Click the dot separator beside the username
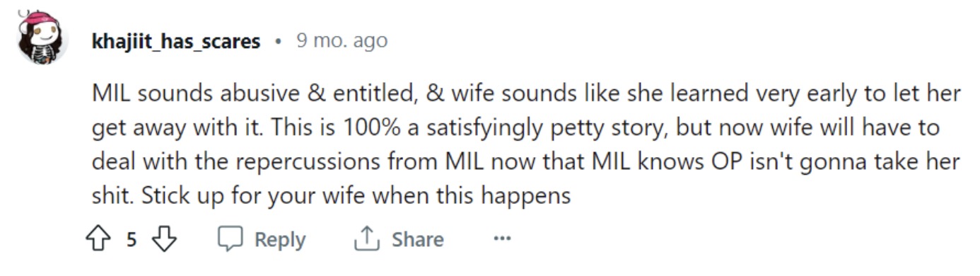Image resolution: width=980 pixels, height=276 pixels. click(x=279, y=42)
